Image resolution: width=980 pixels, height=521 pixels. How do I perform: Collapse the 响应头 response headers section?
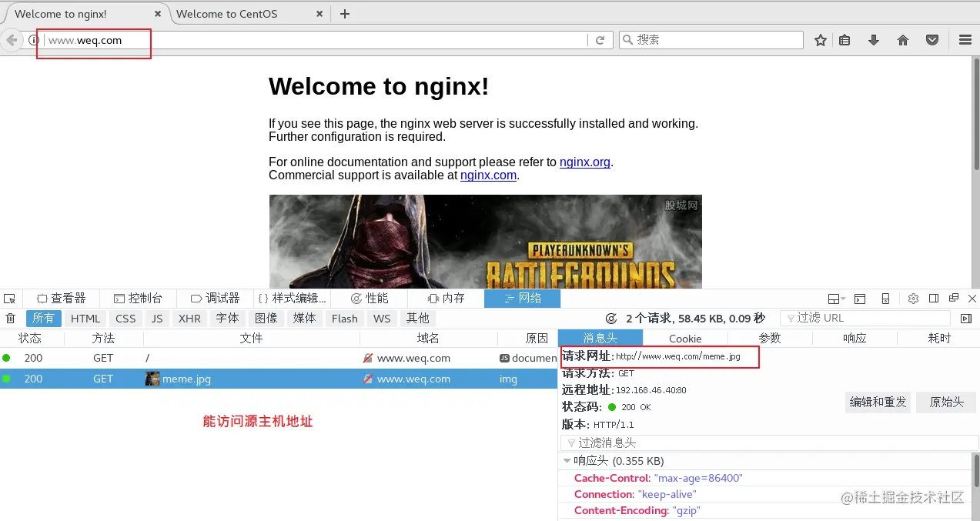567,460
